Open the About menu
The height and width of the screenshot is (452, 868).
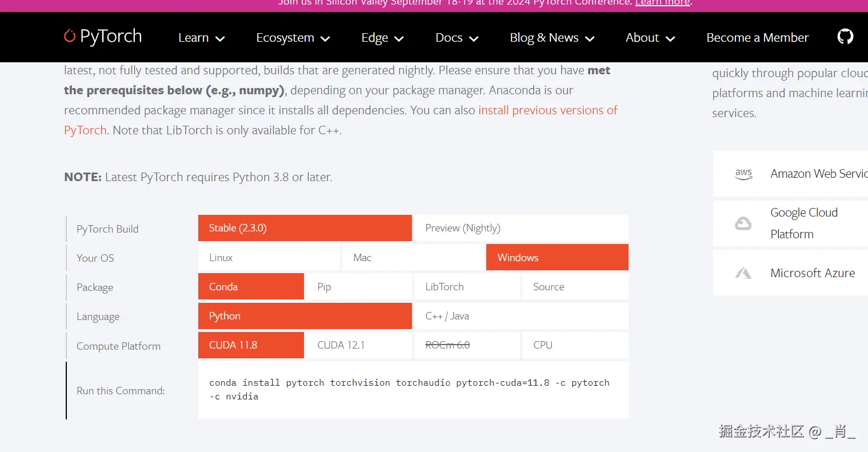(x=650, y=38)
